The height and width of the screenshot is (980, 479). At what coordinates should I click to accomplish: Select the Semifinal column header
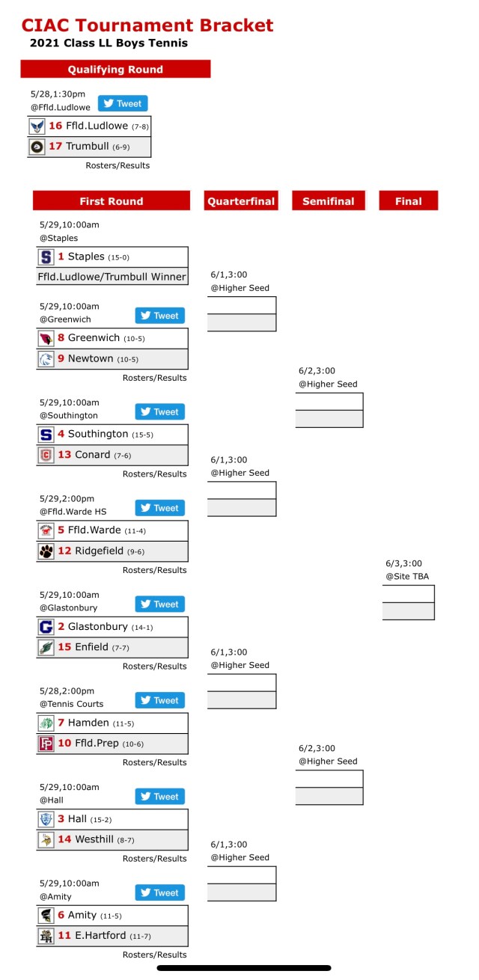329,201
